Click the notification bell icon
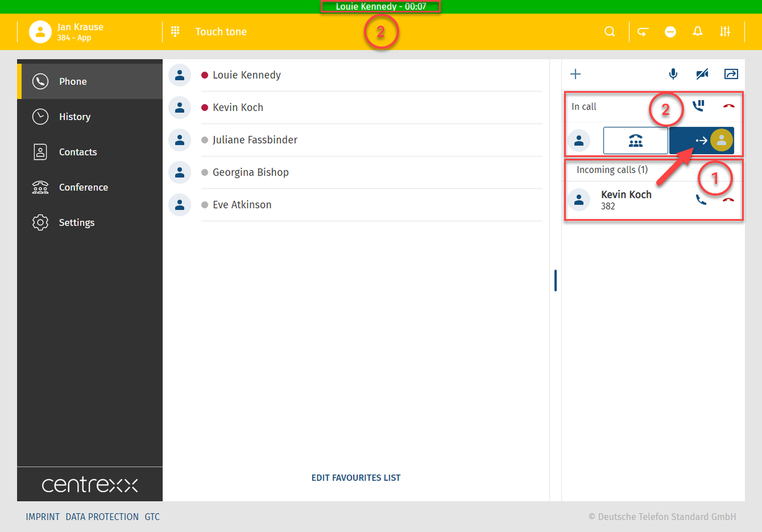 (697, 32)
